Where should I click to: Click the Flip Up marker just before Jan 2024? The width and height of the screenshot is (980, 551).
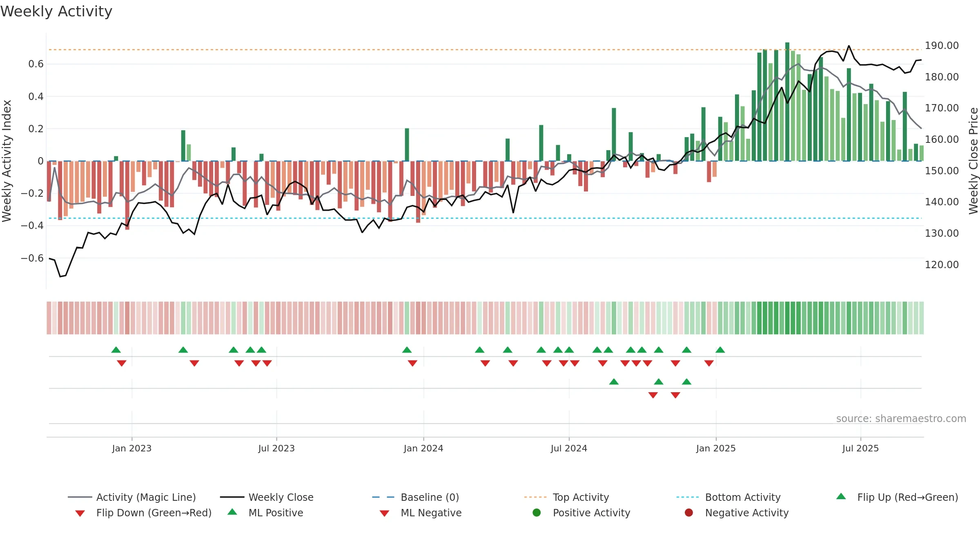407,350
